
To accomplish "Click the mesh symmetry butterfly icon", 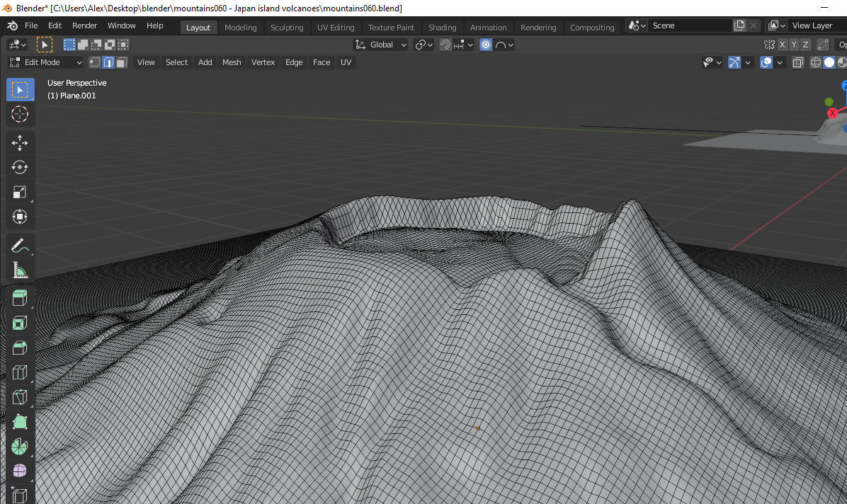I will pyautogui.click(x=769, y=45).
